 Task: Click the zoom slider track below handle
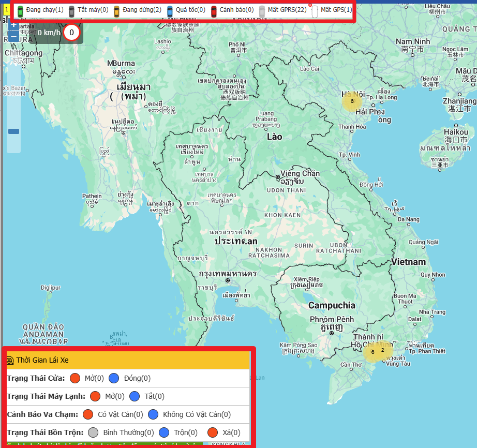click(13, 143)
